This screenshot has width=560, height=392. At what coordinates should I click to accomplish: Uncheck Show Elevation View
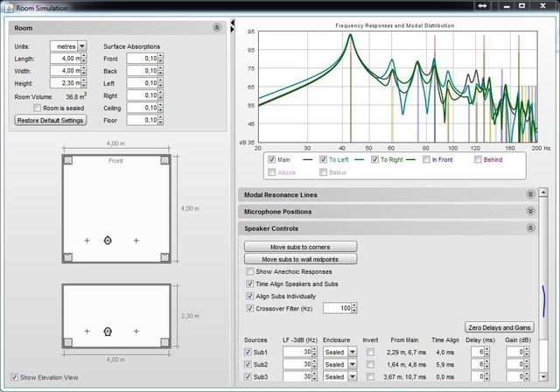point(14,377)
